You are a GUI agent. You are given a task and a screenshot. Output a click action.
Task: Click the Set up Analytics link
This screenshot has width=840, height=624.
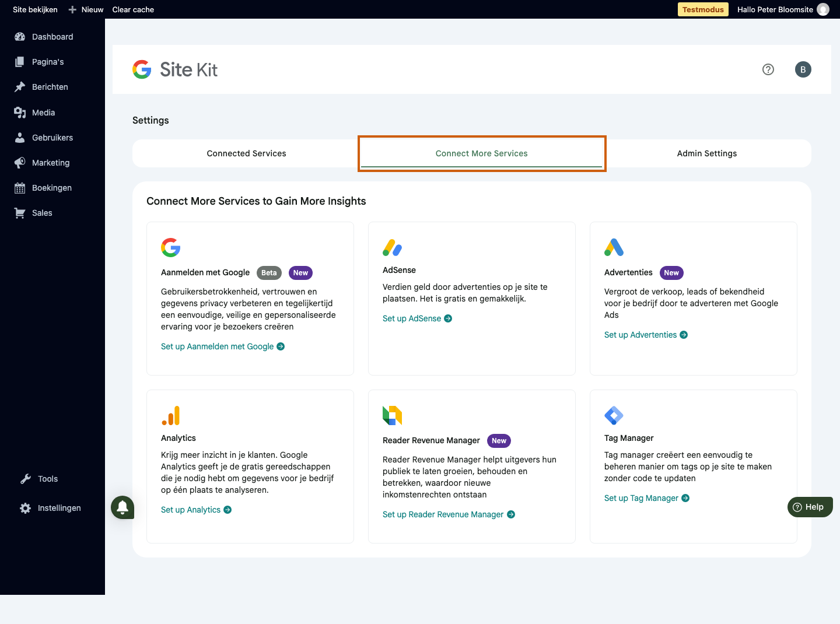coord(196,510)
